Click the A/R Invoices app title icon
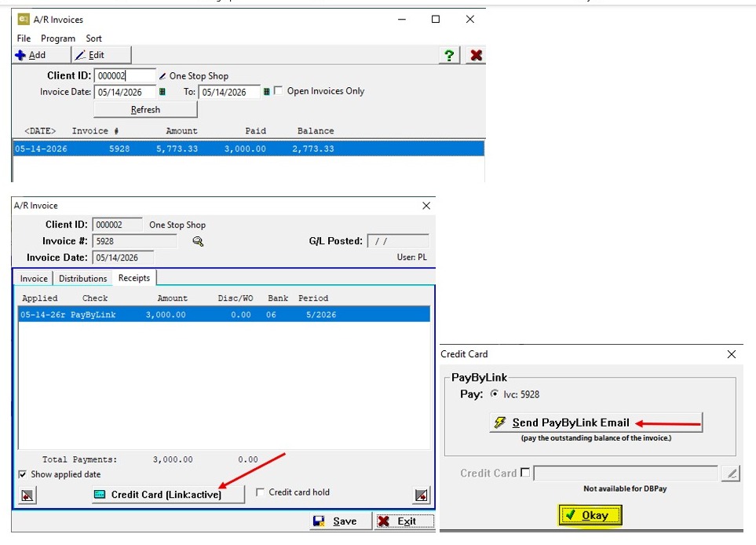The image size is (756, 545). 23,20
